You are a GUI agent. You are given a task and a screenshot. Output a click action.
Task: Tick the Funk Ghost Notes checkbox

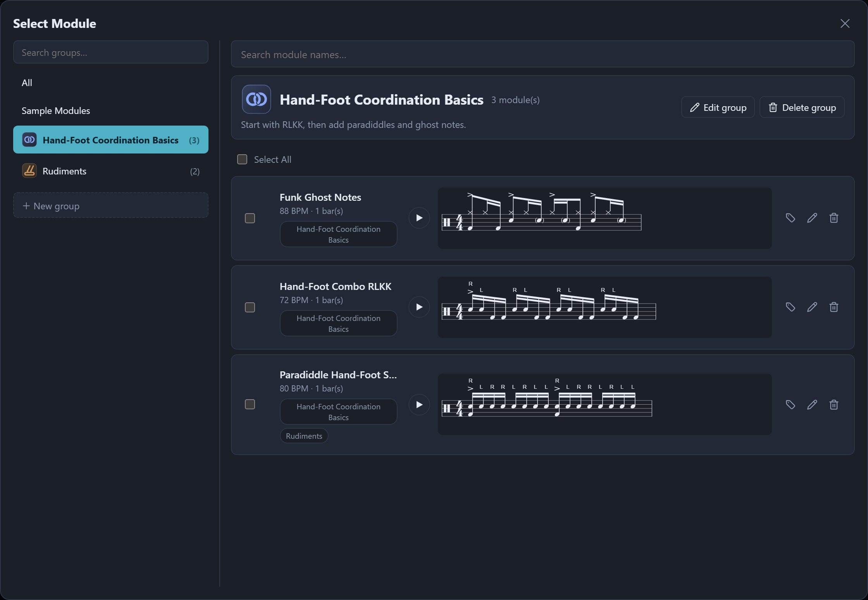coord(250,218)
